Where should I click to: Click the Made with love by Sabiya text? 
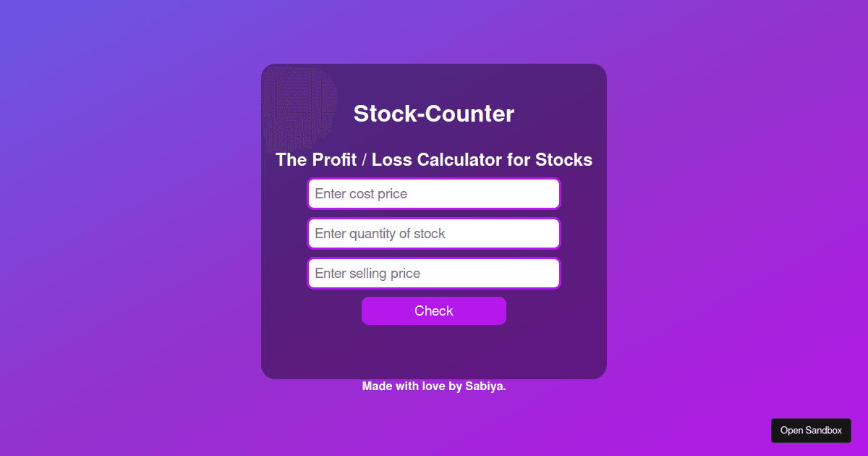pos(433,386)
